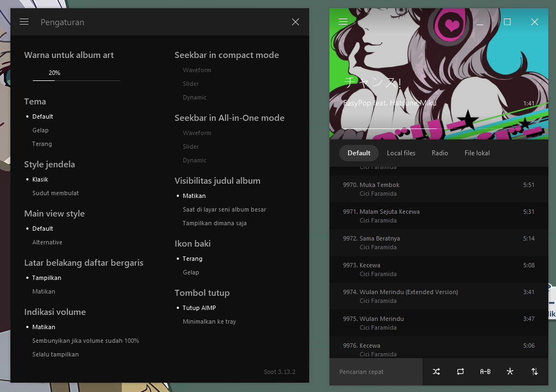Click the Pencarian cepat search field
The height and width of the screenshot is (392, 556).
376,372
